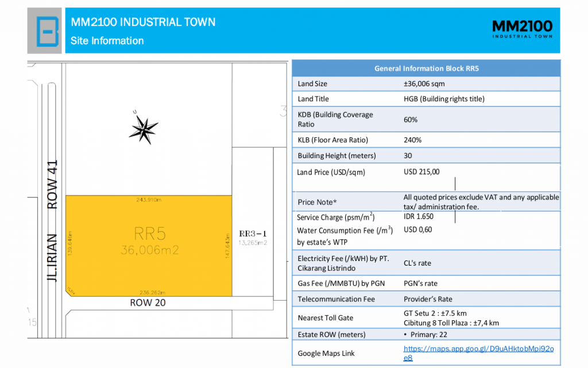
Task: Click the 36,006m2 area label in plot
Action: coord(150,250)
